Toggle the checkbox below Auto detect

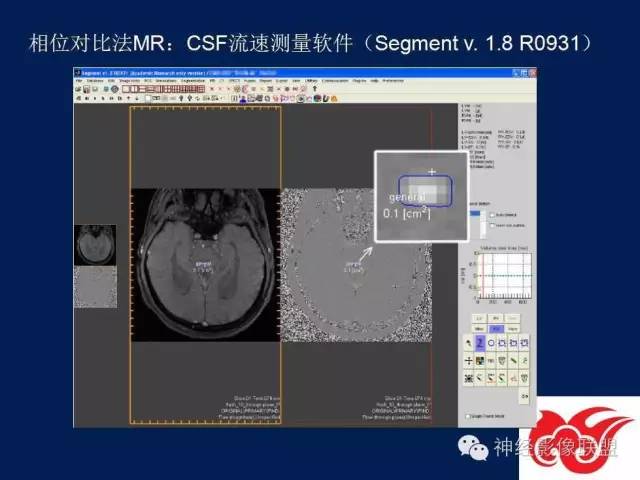click(x=492, y=225)
